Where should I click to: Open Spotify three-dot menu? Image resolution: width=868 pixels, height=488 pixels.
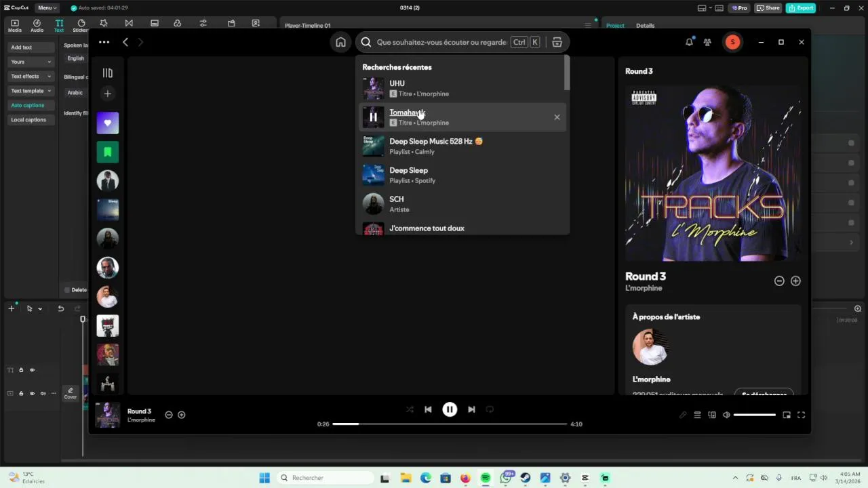tap(104, 42)
